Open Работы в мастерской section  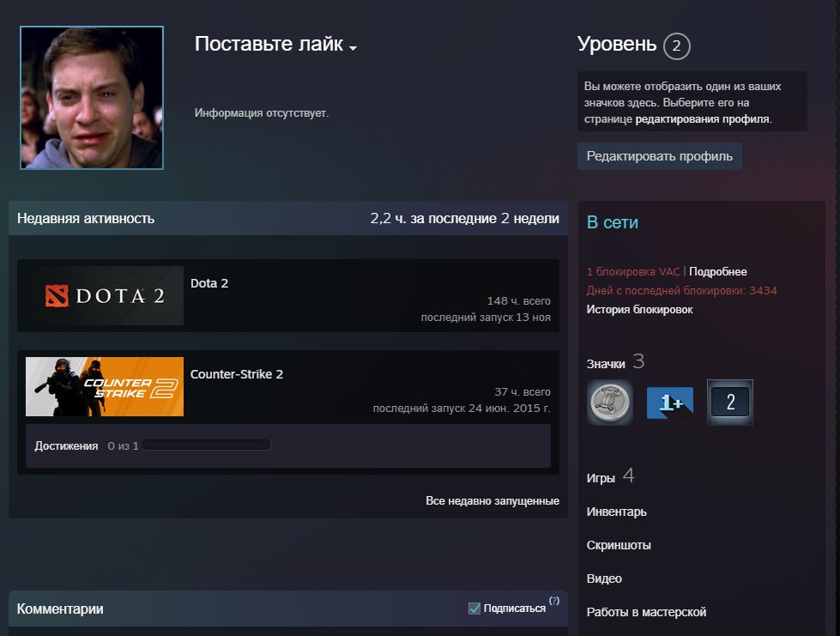645,612
